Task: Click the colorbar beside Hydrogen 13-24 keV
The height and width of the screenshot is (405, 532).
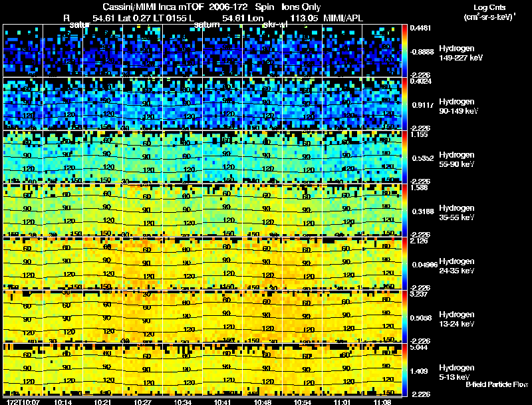Action: (x=404, y=317)
